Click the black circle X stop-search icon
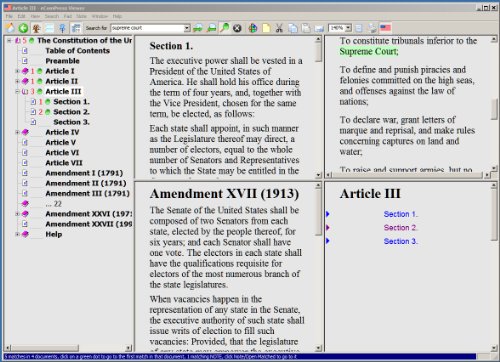500x362 pixels. point(237,28)
